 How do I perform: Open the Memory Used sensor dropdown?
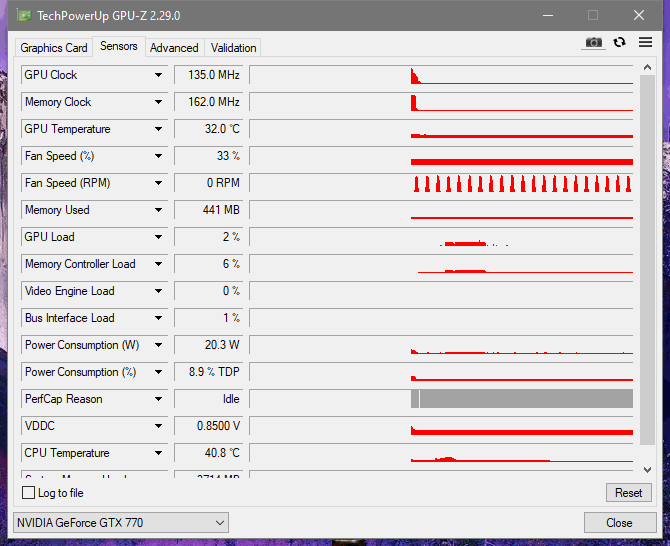pyautogui.click(x=158, y=210)
